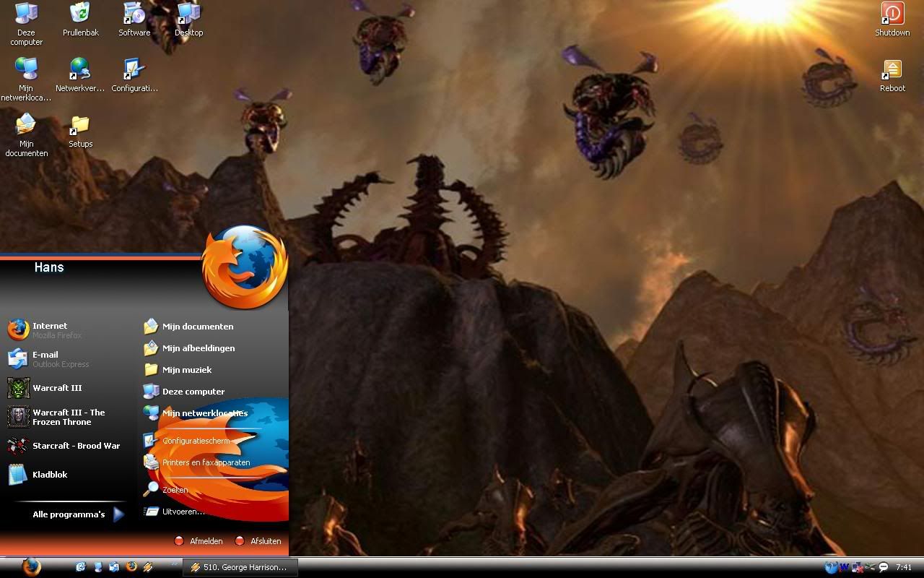The width and height of the screenshot is (924, 578).
Task: Click the Firefox user picture beside Hans
Action: [245, 266]
